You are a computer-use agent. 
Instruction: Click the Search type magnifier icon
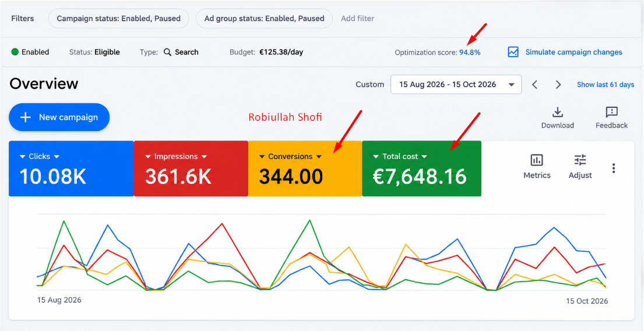pyautogui.click(x=167, y=52)
